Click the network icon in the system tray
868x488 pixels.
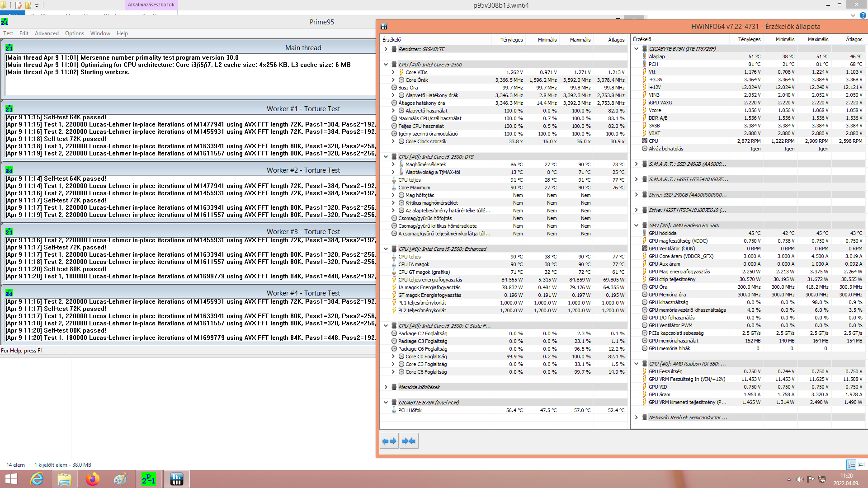tap(822, 479)
